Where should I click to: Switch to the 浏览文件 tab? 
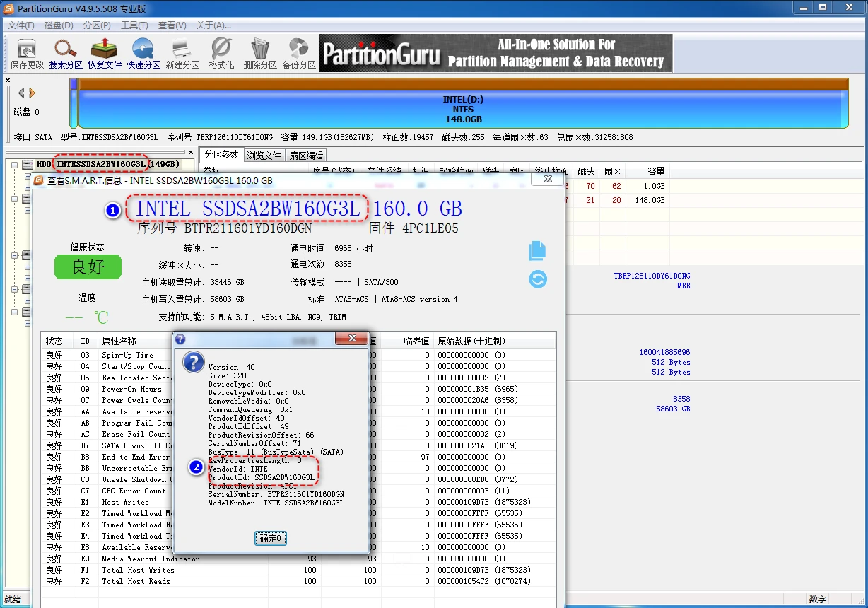coord(264,156)
